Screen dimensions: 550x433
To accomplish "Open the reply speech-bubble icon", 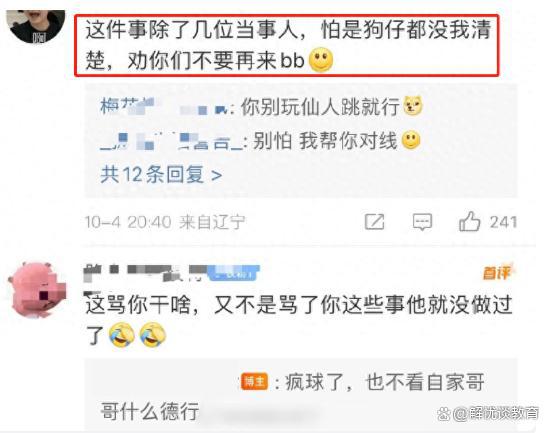I will coord(422,222).
